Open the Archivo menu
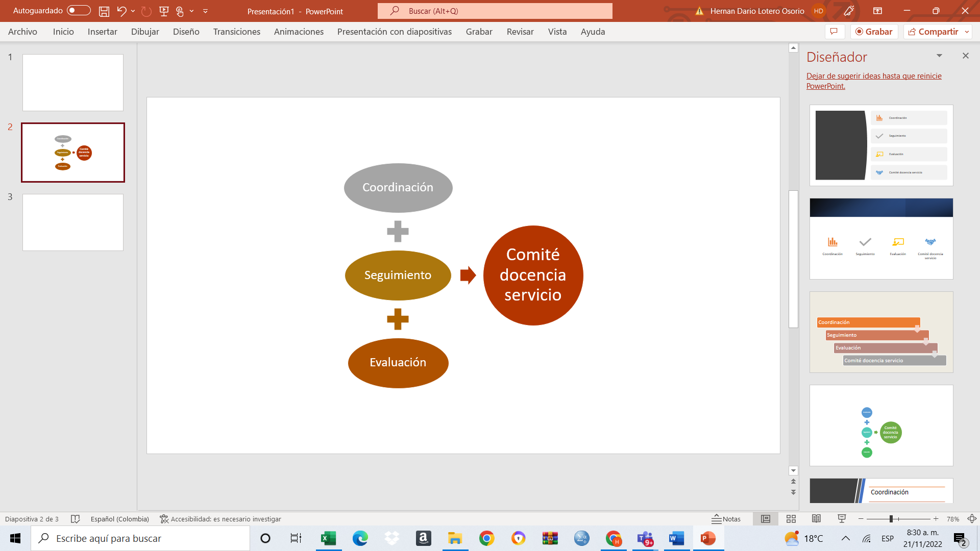The width and height of the screenshot is (980, 551). coord(22,32)
